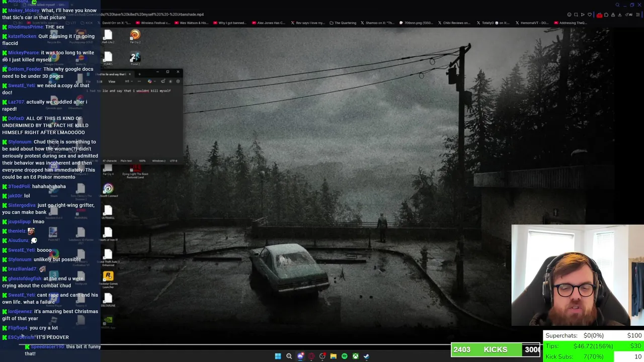Open the 'Rev says I love my...' bookmark
Screen dimensions: 644x362
pos(307,23)
